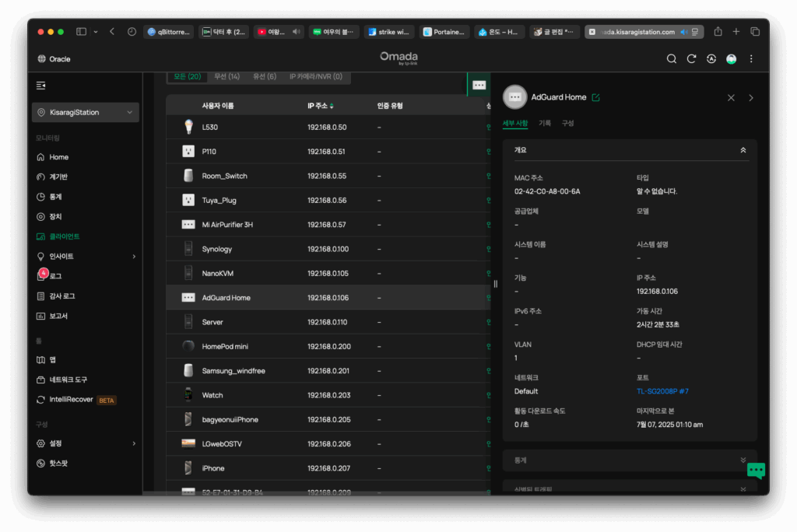Open the account avatar in Omada header
Viewport: 797px width, 532px height.
pos(731,59)
